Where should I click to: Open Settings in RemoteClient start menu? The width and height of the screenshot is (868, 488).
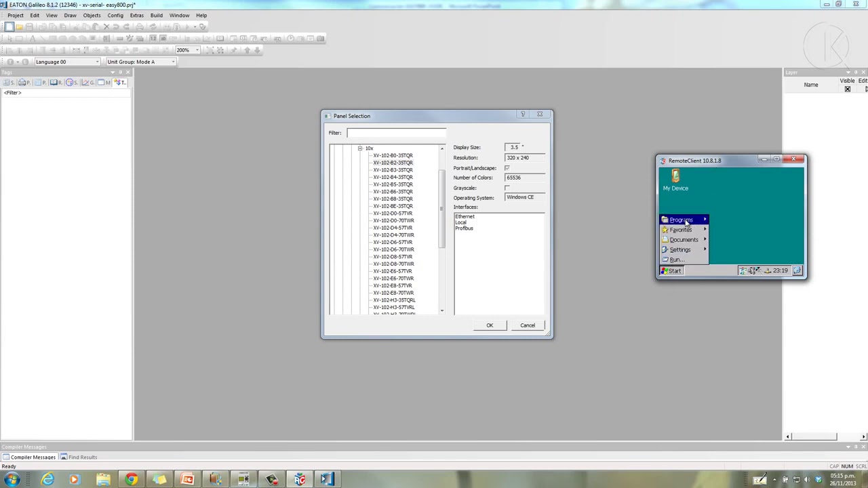point(684,249)
